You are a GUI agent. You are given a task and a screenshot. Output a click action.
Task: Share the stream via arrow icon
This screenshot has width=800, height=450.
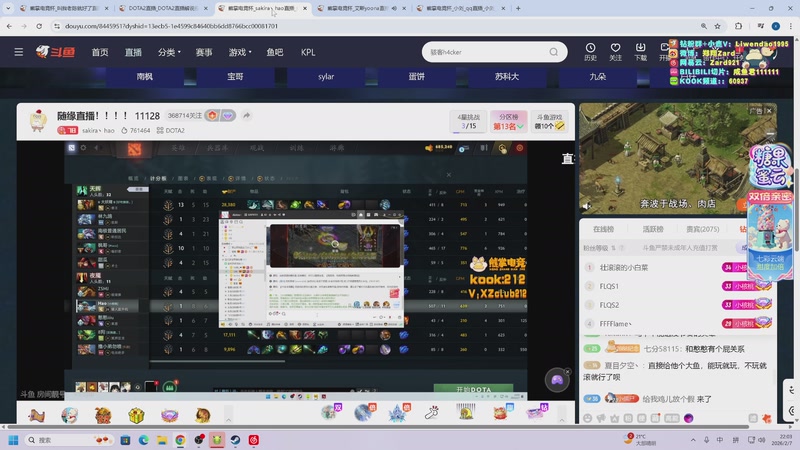(x=246, y=116)
